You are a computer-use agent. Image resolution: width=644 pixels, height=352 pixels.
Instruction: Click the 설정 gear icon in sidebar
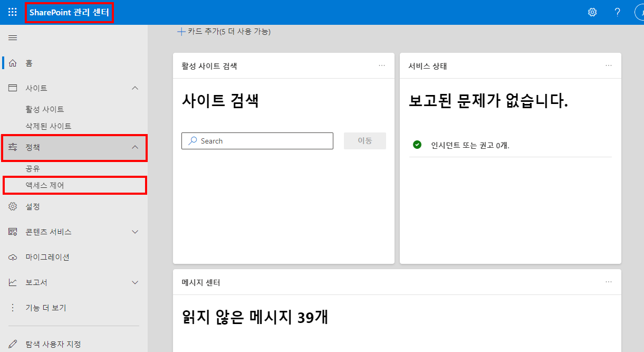point(13,206)
